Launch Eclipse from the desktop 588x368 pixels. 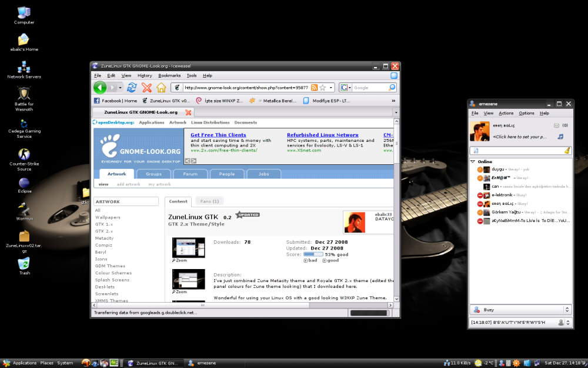click(24, 185)
